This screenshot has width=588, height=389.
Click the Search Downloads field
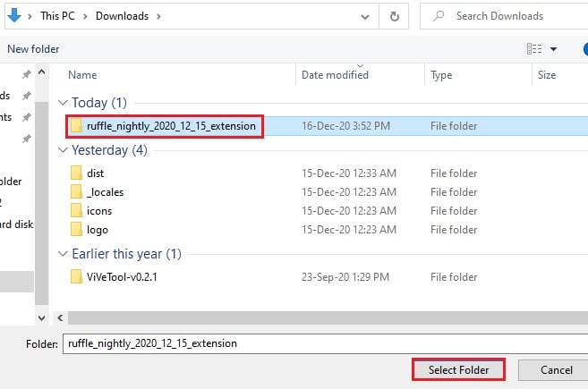point(504,16)
